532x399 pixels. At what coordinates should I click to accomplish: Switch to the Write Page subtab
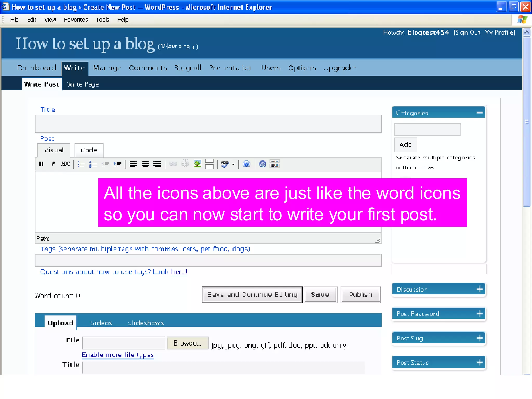tap(83, 84)
